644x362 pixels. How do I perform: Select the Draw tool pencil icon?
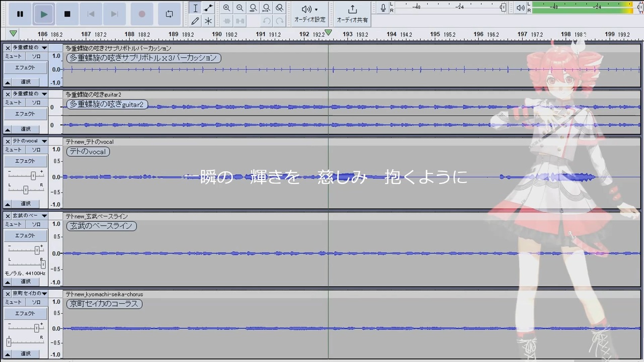click(196, 21)
